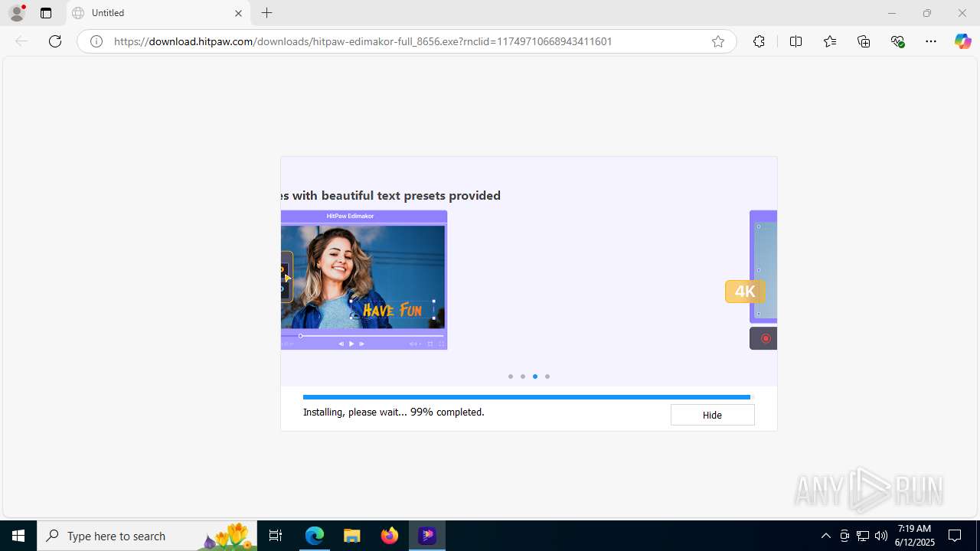Refresh the browser page
Viewport: 980px width, 551px height.
55,41
